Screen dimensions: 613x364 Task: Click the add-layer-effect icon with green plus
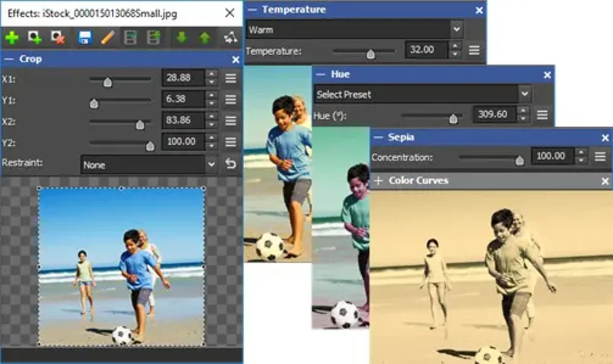[35, 37]
